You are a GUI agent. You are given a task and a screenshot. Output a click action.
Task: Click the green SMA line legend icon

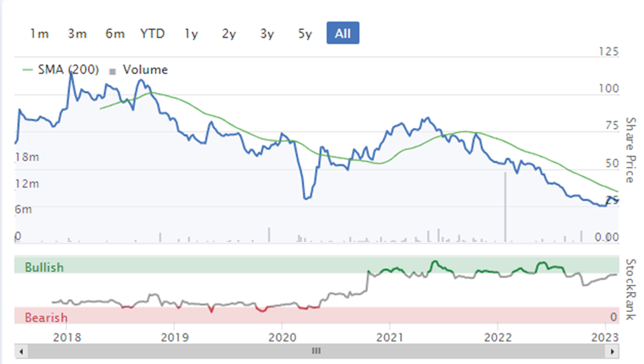[27, 70]
